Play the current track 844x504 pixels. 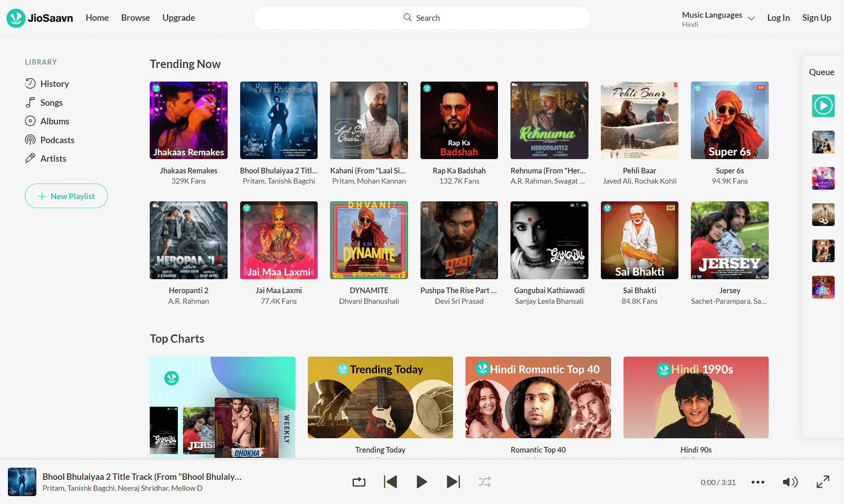(x=421, y=482)
